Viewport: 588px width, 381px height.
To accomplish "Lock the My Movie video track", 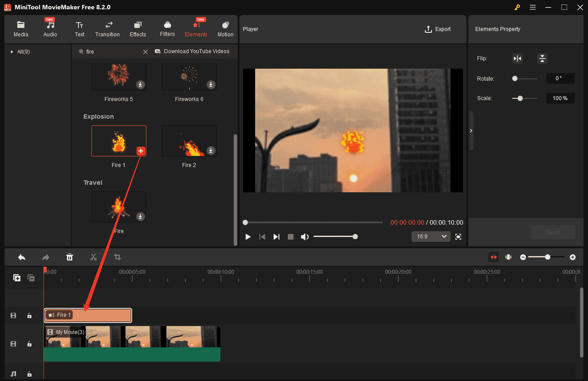I will (29, 344).
